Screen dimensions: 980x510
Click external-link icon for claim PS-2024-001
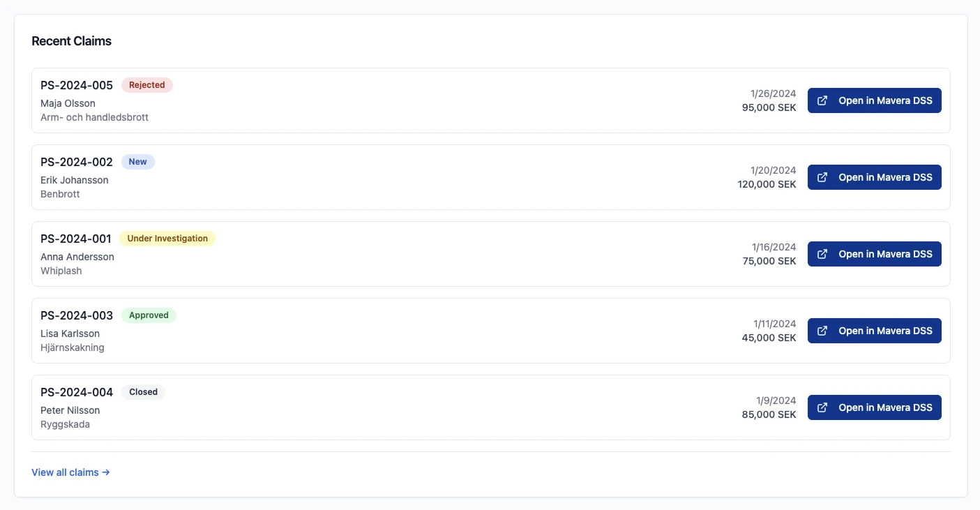pos(822,254)
